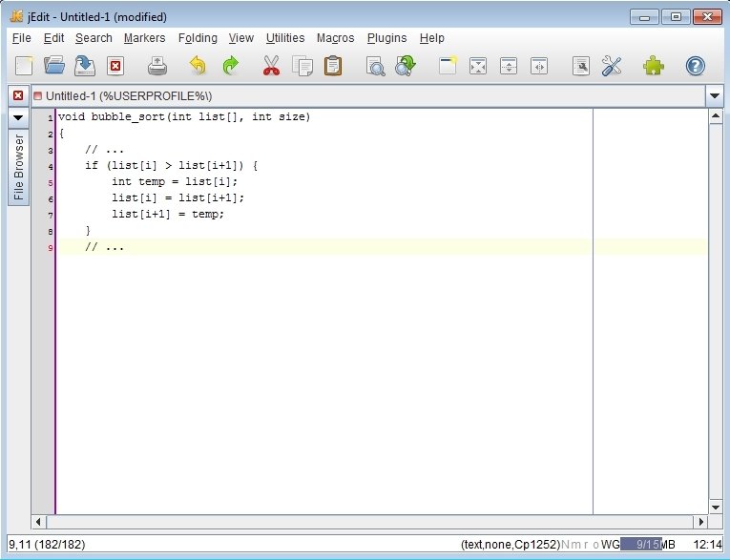The width and height of the screenshot is (730, 560).
Task: Open jEdit help question icon
Action: click(x=695, y=66)
